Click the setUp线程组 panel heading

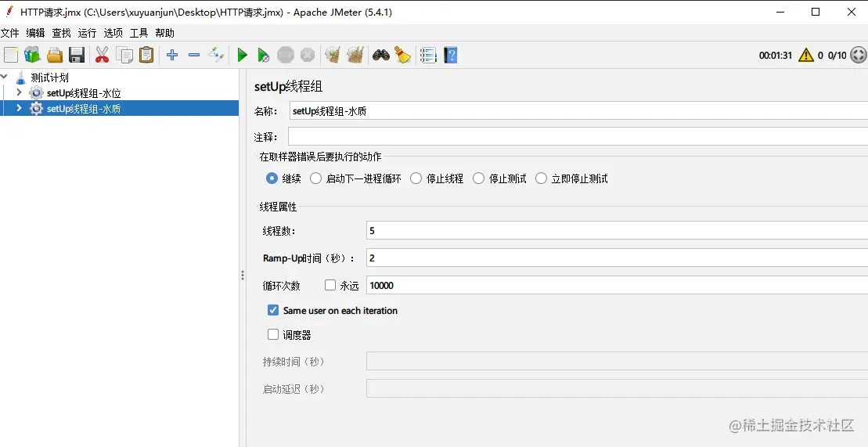pyautogui.click(x=288, y=86)
